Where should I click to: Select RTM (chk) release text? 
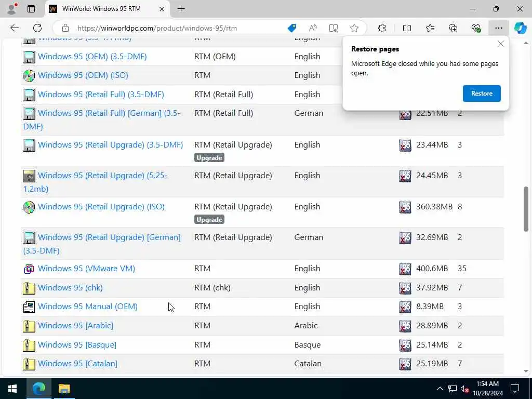point(212,288)
